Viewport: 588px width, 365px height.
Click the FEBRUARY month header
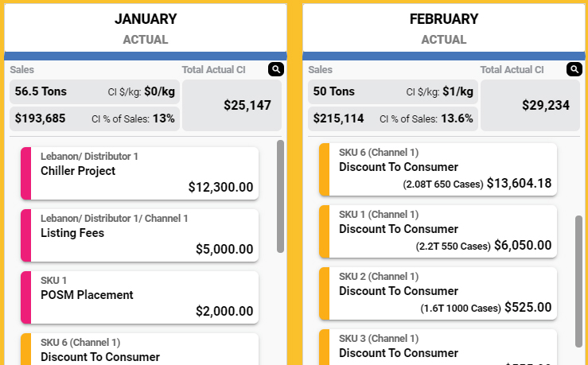point(444,19)
